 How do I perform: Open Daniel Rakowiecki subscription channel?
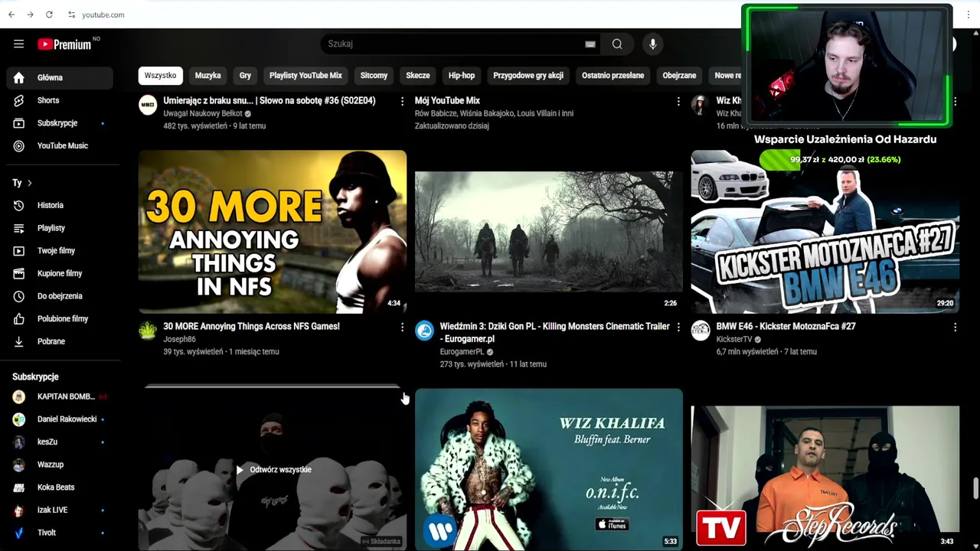[x=60, y=419]
